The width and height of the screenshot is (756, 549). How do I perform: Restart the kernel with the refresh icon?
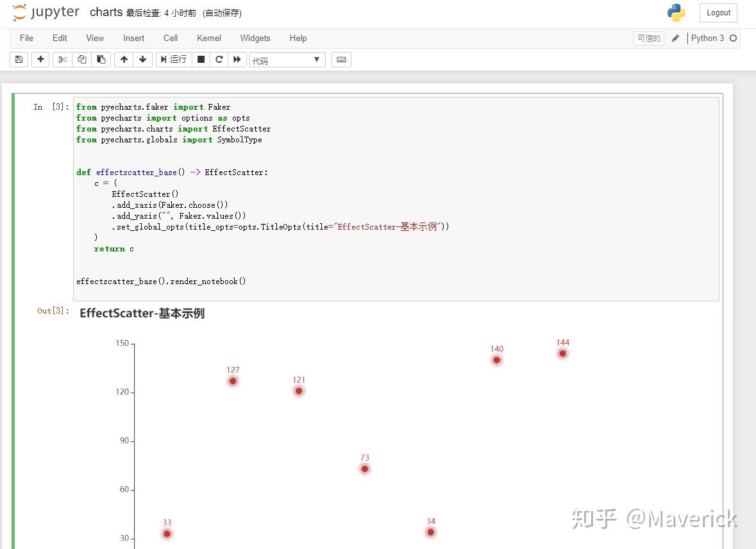218,59
